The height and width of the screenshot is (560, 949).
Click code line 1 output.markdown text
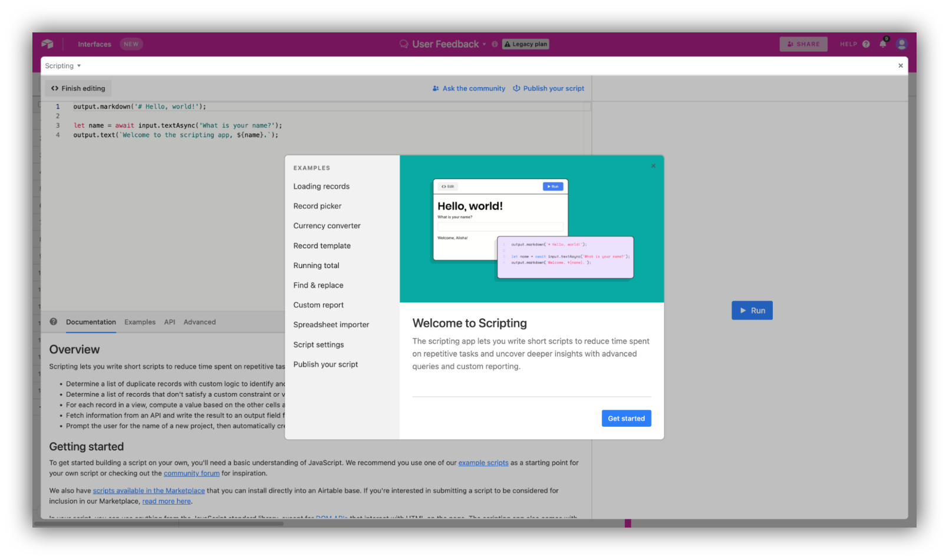point(140,107)
